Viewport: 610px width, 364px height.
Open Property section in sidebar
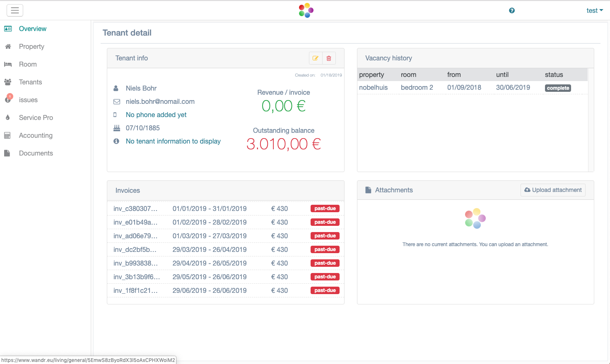(31, 47)
